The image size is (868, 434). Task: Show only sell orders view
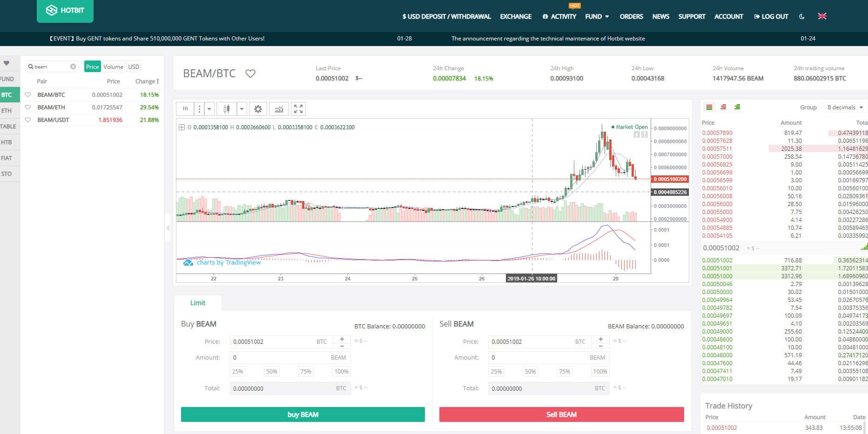723,107
